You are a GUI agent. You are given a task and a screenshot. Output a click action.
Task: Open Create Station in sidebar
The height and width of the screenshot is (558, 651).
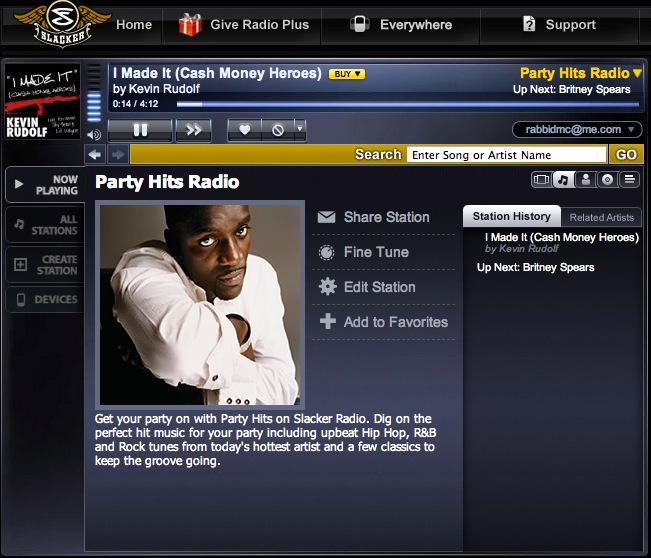click(x=45, y=265)
